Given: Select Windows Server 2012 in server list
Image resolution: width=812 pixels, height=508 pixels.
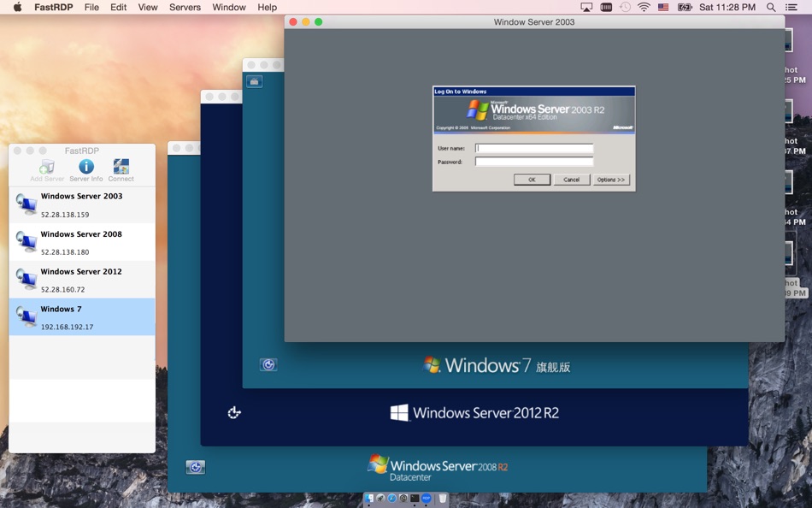Looking at the screenshot, I should 82,280.
